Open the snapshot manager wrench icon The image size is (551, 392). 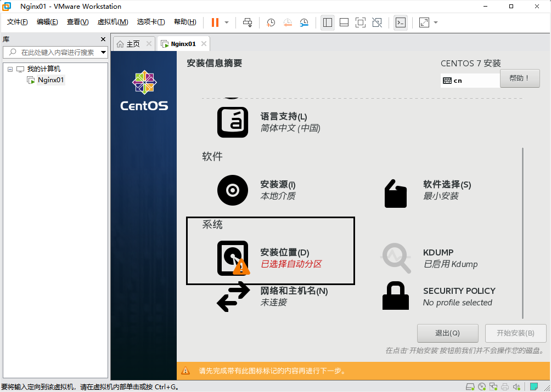304,22
